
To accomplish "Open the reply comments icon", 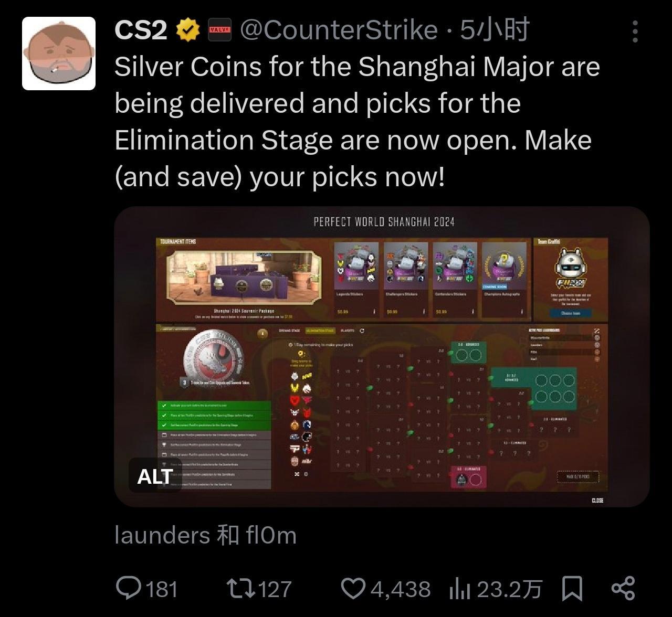I will pos(128,588).
